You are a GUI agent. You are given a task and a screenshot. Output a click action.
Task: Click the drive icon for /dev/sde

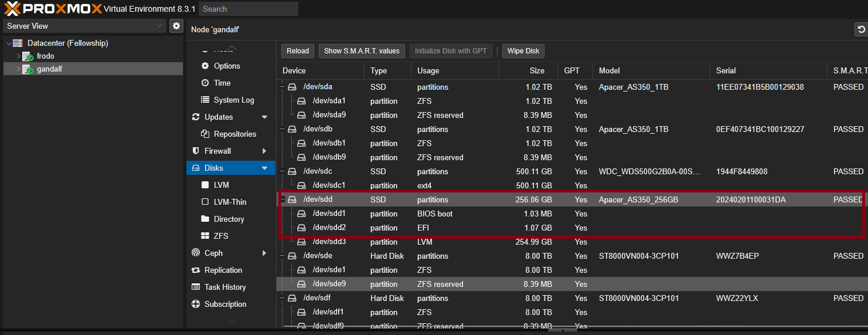292,256
